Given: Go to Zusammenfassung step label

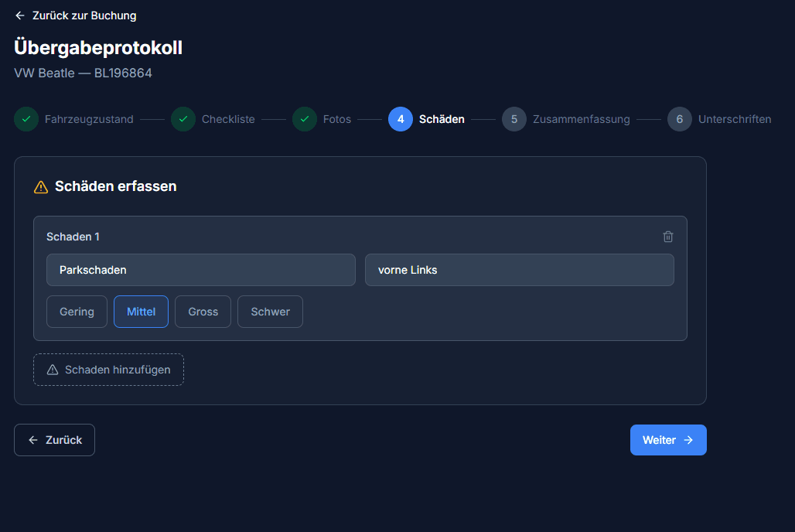Looking at the screenshot, I should [x=581, y=119].
